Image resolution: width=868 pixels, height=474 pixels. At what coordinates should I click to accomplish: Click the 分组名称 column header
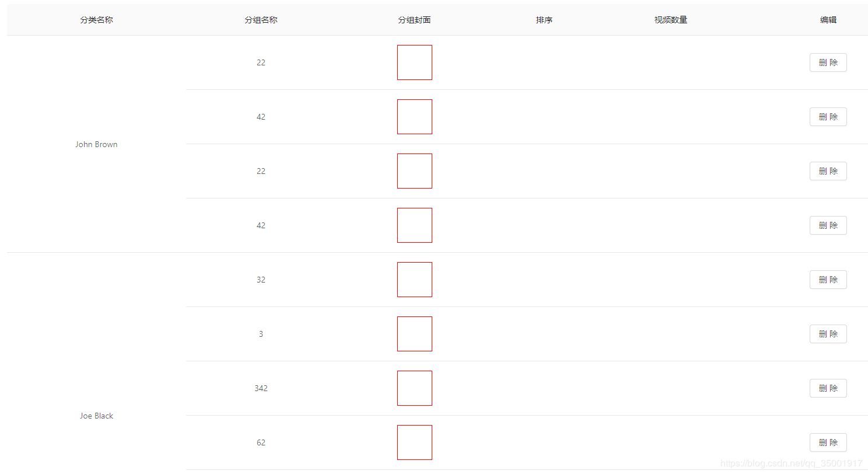(261, 20)
